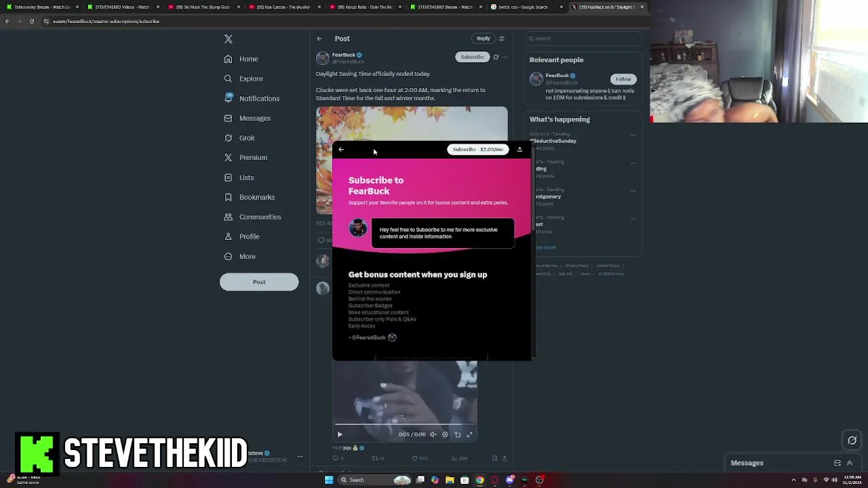Follow FearBuck in Relevant people
This screenshot has height=488, width=868.
coord(623,79)
